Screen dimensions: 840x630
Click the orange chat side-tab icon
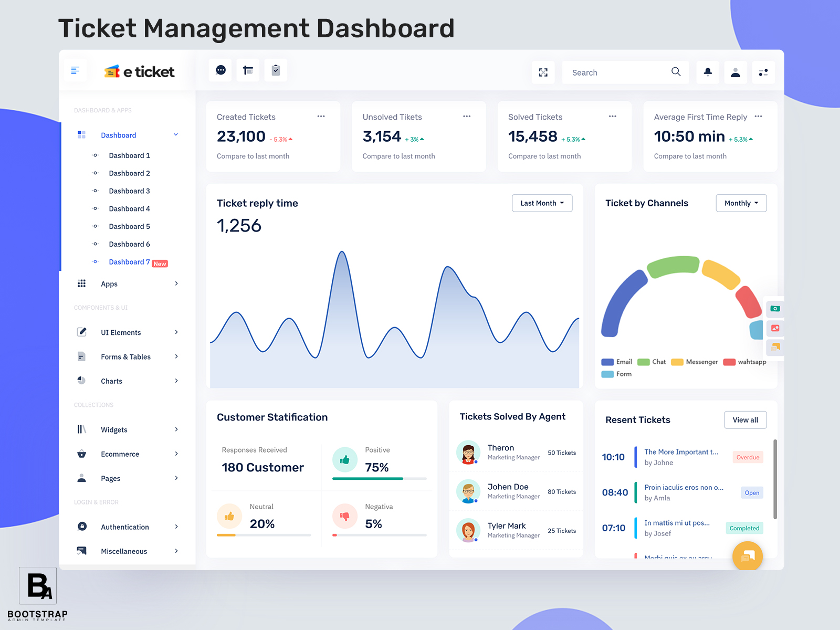pos(775,347)
